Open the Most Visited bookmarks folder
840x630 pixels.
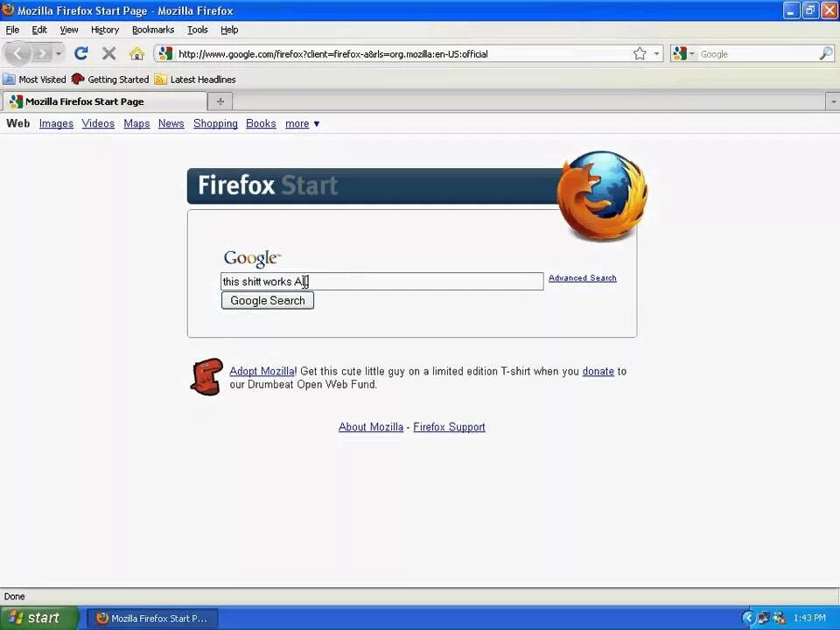(35, 80)
